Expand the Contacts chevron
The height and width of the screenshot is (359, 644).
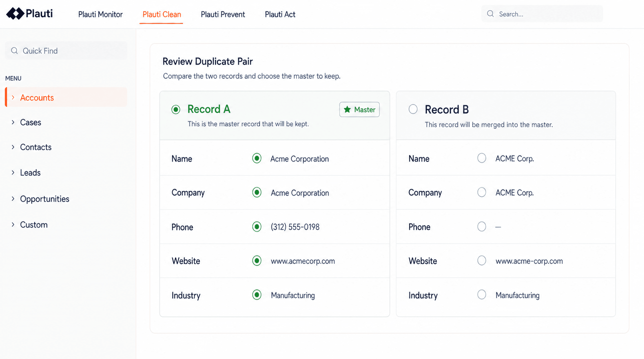[13, 147]
